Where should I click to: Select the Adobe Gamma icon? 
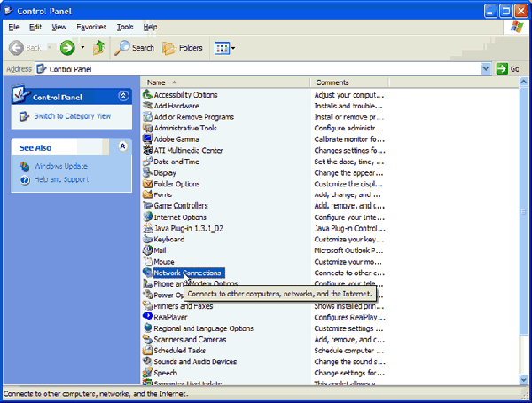click(147, 139)
